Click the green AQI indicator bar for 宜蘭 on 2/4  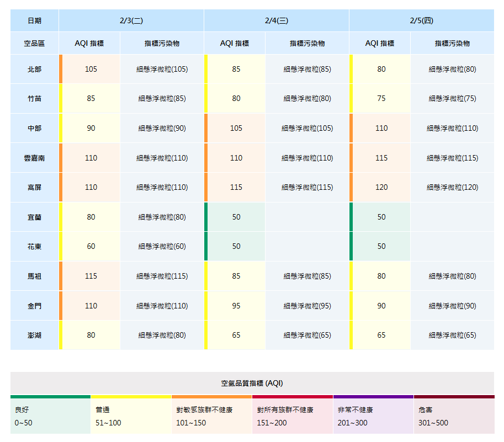pos(205,217)
